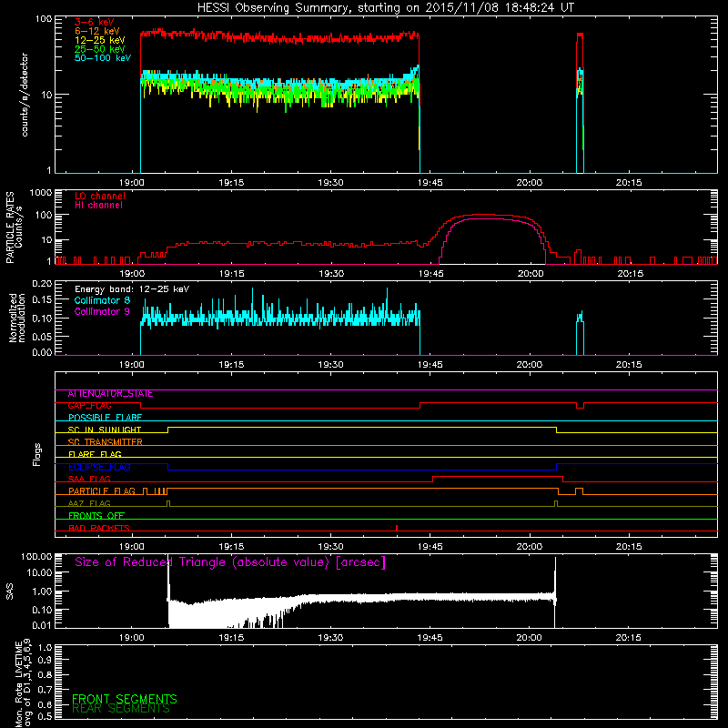Click the '1000' y-axis label of particle rates panel

point(41,193)
